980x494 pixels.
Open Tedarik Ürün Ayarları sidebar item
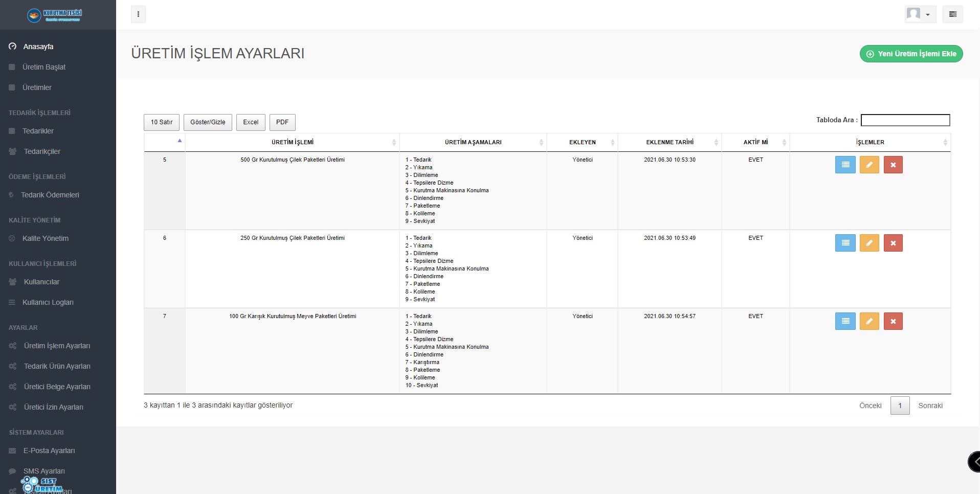(58, 366)
